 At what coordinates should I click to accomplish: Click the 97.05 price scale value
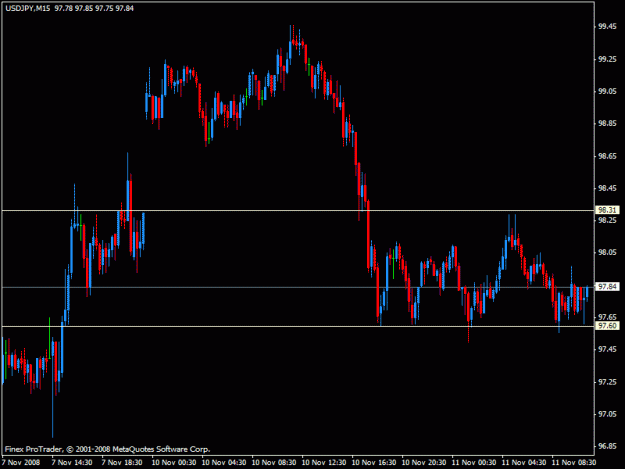point(607,414)
